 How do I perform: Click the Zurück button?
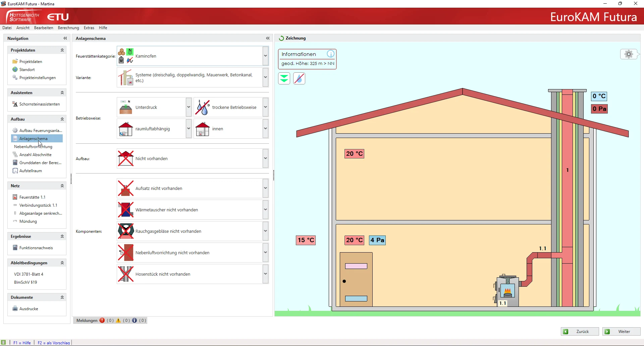pos(580,332)
